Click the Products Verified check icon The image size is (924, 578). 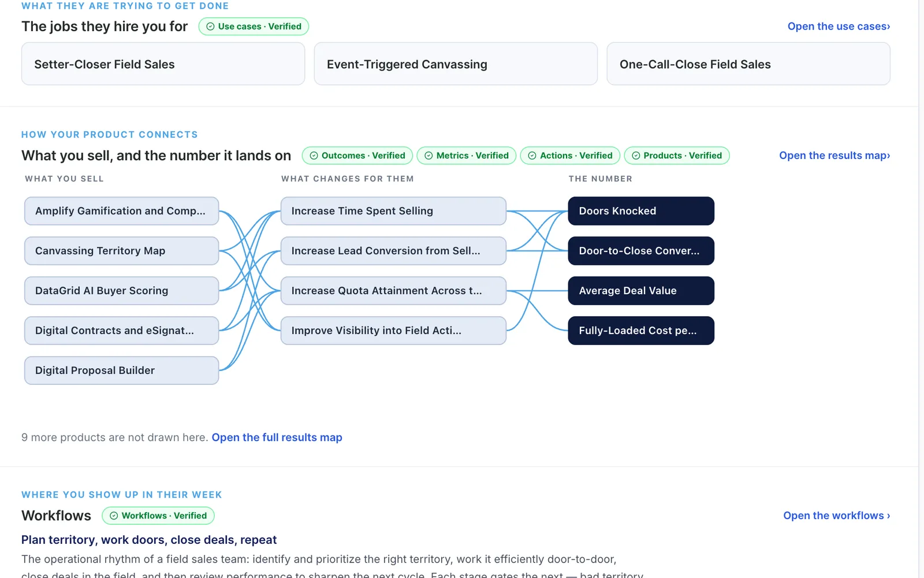pyautogui.click(x=636, y=155)
